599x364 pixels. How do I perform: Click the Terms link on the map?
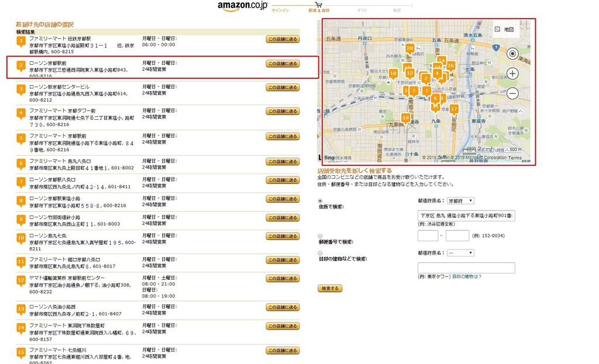(515, 158)
